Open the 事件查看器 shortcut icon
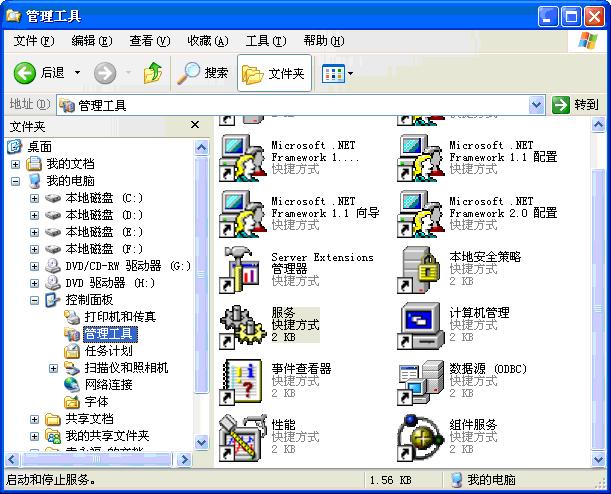 click(241, 382)
